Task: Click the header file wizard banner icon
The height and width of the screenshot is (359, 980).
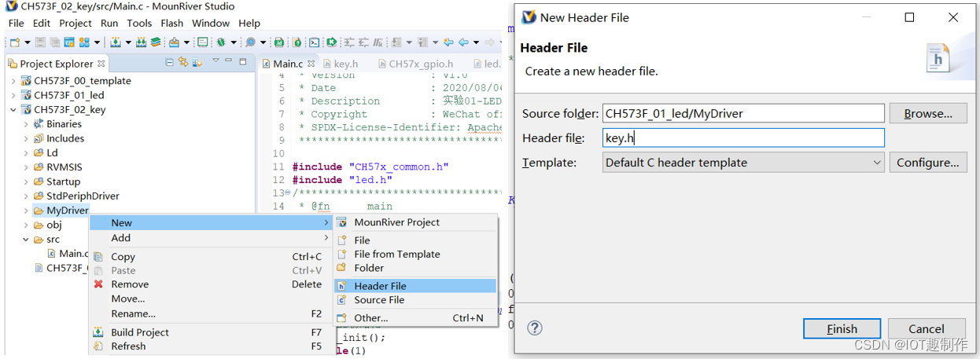Action: tap(938, 59)
